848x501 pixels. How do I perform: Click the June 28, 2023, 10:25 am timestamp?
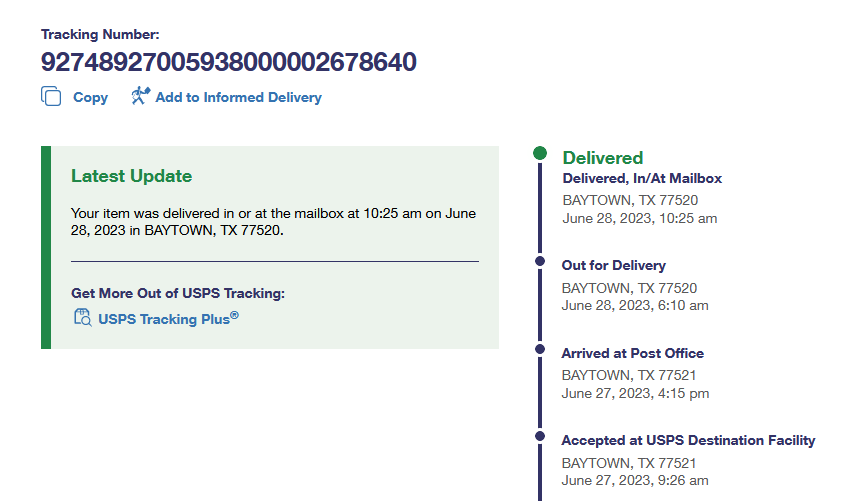[639, 218]
